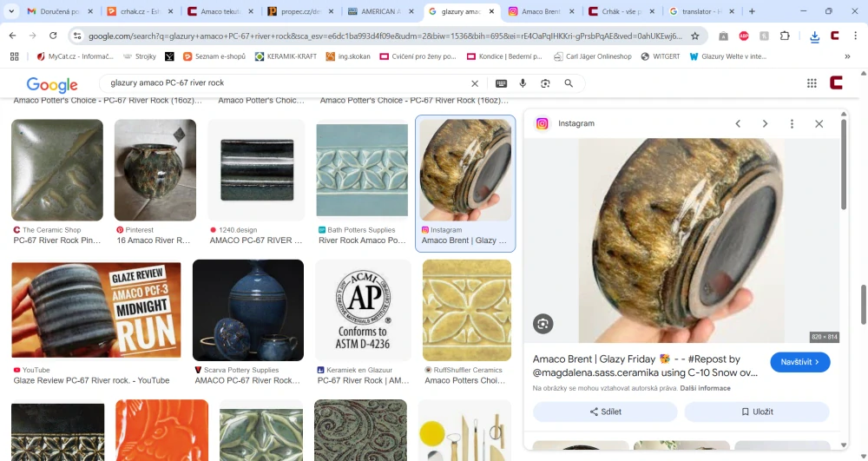Close the active Google search tab

pyautogui.click(x=491, y=11)
